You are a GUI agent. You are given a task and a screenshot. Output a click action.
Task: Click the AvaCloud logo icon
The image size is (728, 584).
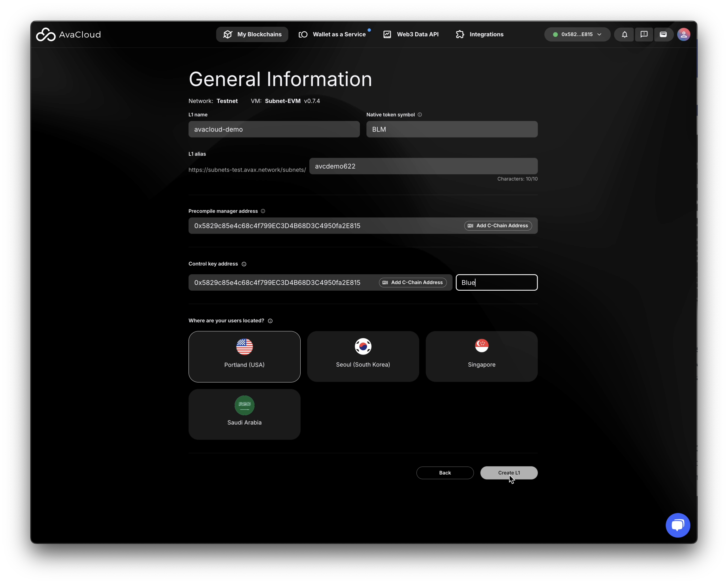click(x=46, y=34)
